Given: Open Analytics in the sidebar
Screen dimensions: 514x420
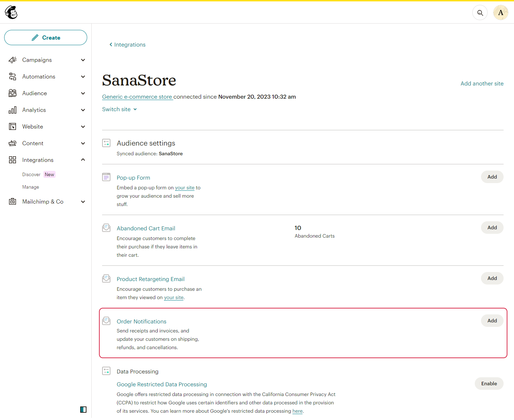Looking at the screenshot, I should 34,110.
